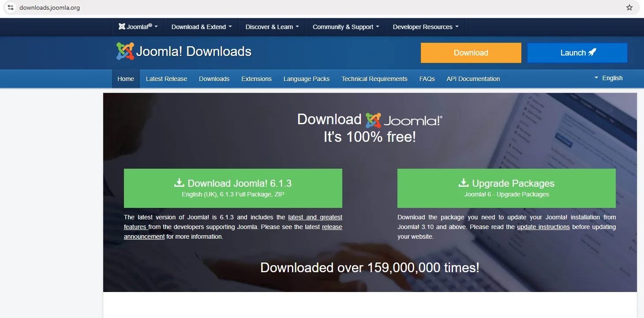Open the Developer Resources menu
The width and height of the screenshot is (644, 318).
coord(426,27)
